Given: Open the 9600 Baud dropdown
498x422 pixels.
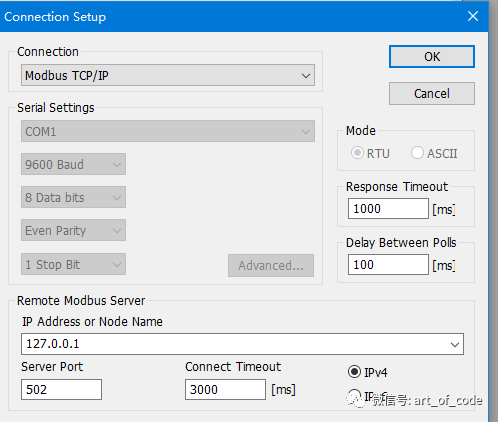Looking at the screenshot, I should pos(73,164).
